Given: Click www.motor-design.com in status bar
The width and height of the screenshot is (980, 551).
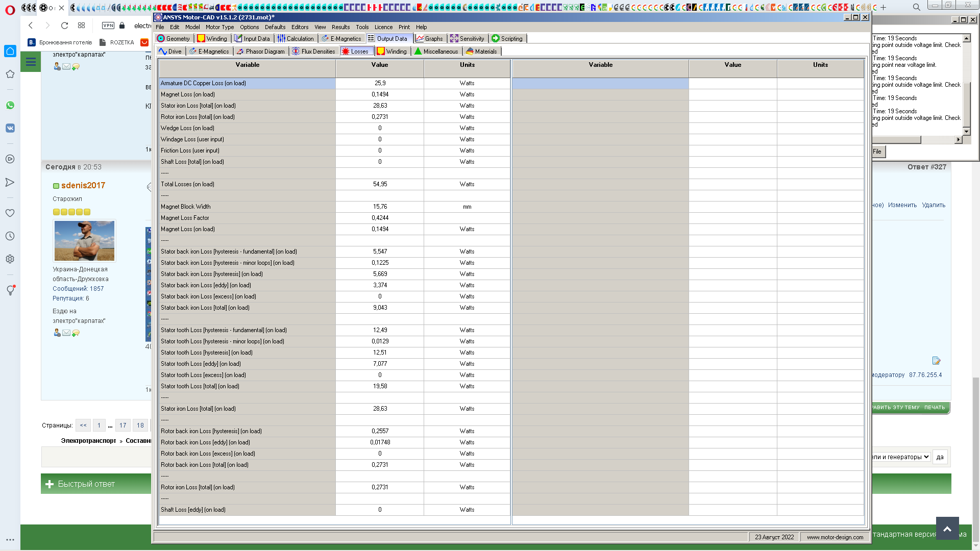Looking at the screenshot, I should (835, 537).
